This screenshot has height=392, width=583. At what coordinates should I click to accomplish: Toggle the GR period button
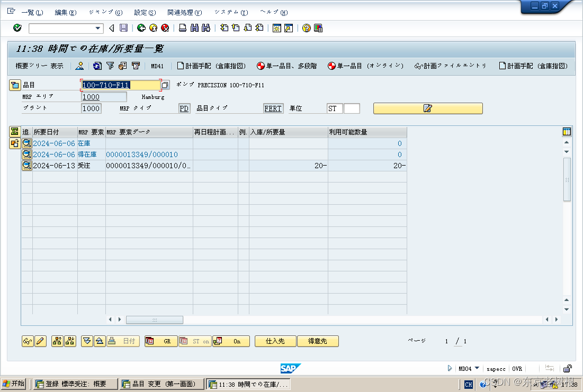[x=160, y=341]
